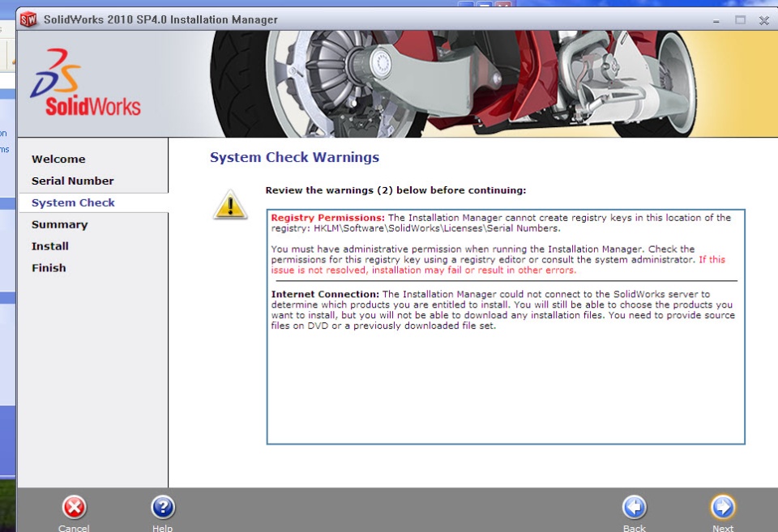Click the red Cancel icon
778x532 pixels.
[75, 507]
